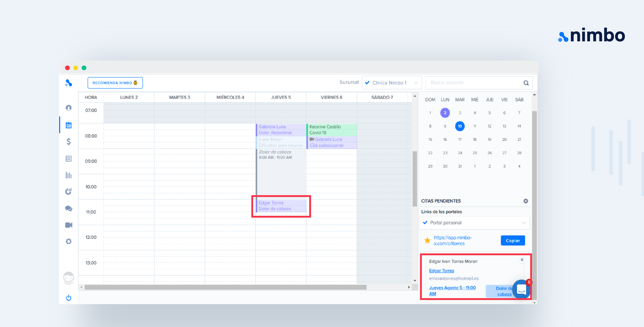Select the LUNES 2 column header

pos(129,97)
